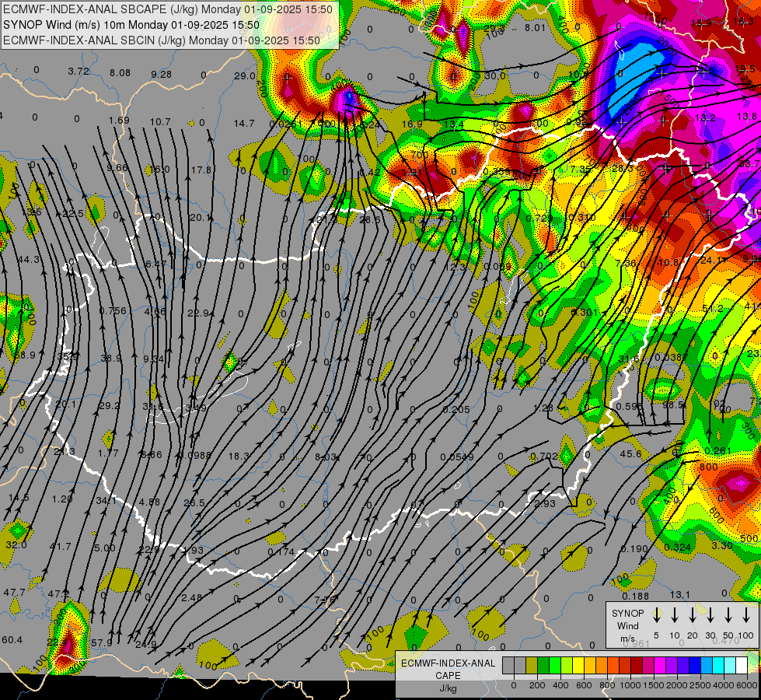
Task: Click the SBCAPE title line in header
Action: [x=168, y=9]
